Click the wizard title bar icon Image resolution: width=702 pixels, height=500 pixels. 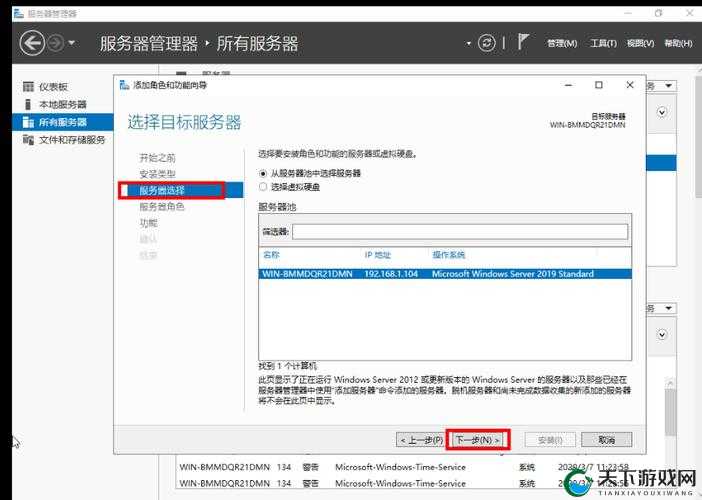[x=124, y=85]
